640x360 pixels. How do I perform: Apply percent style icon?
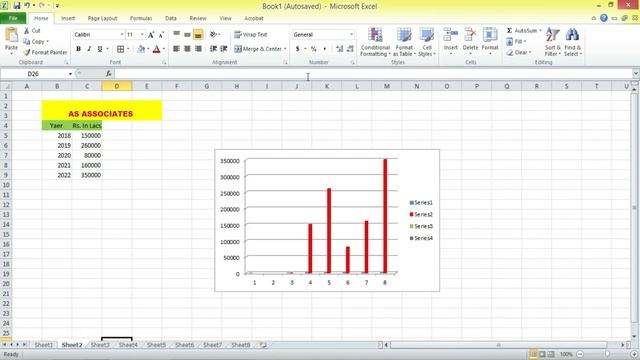coord(313,49)
